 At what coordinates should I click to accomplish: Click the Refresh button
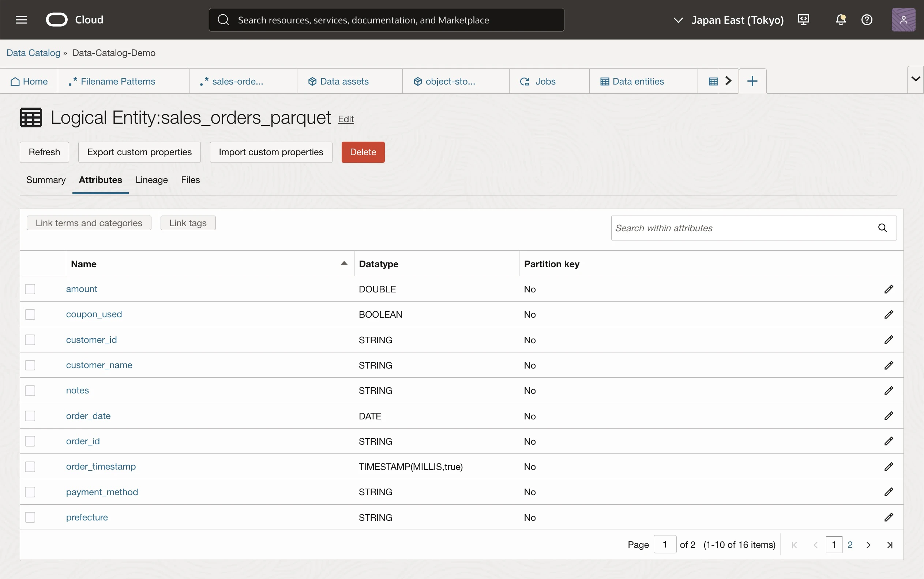[x=44, y=152]
